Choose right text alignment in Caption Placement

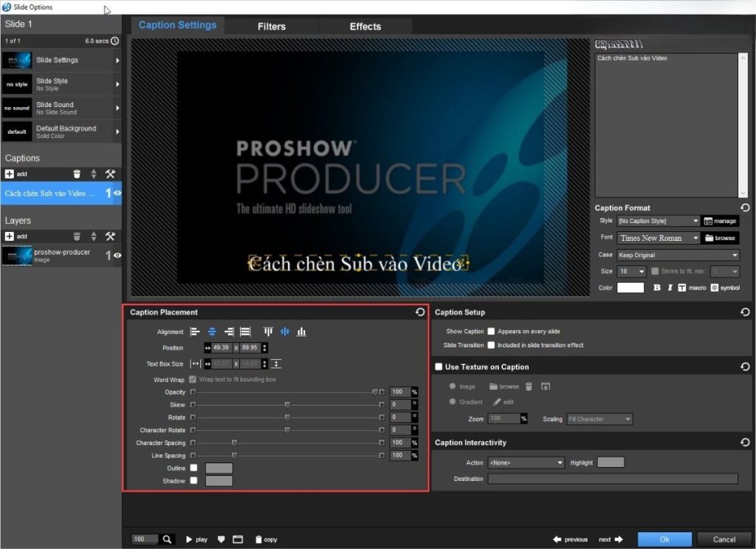[229, 332]
